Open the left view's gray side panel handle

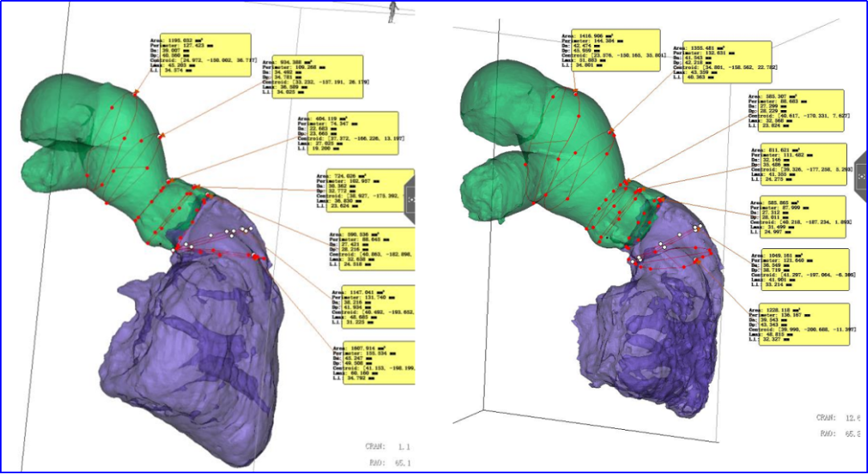(408, 197)
